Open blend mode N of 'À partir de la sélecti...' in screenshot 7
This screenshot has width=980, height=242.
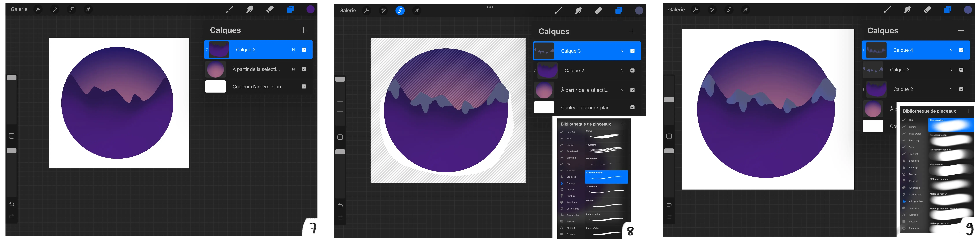293,69
